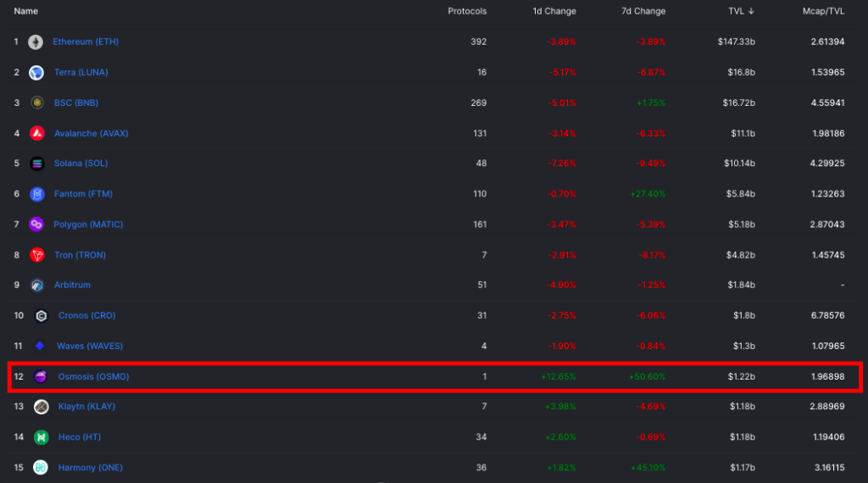868x483 pixels.
Task: Open the Heco (HT) chain link
Action: tap(80, 436)
